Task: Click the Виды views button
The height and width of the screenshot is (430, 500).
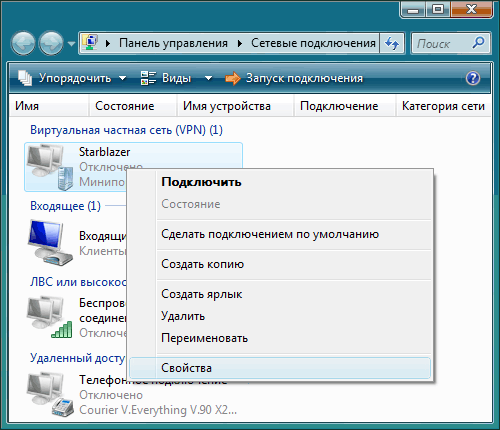Action: click(166, 78)
